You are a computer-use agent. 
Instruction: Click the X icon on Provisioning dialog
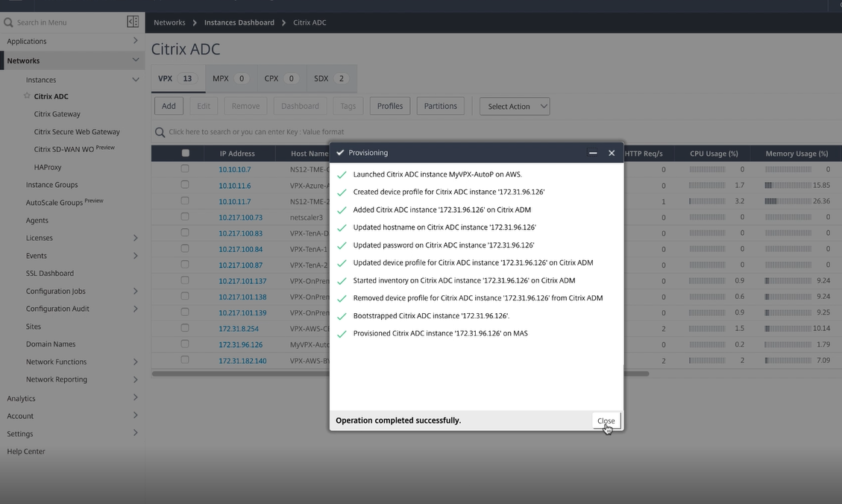(x=612, y=153)
